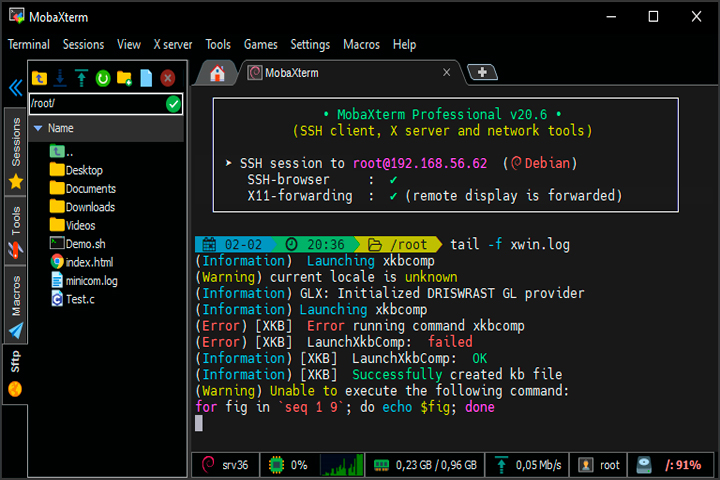Click the RAM usage 0,23 GB / 0,96 GB

425,465
